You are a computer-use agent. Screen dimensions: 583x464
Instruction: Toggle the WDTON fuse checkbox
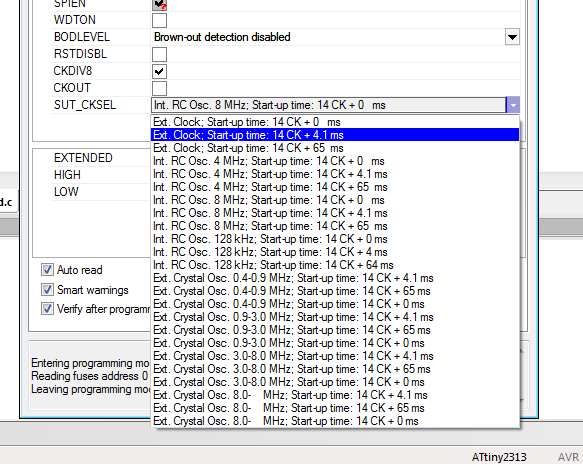[159, 20]
